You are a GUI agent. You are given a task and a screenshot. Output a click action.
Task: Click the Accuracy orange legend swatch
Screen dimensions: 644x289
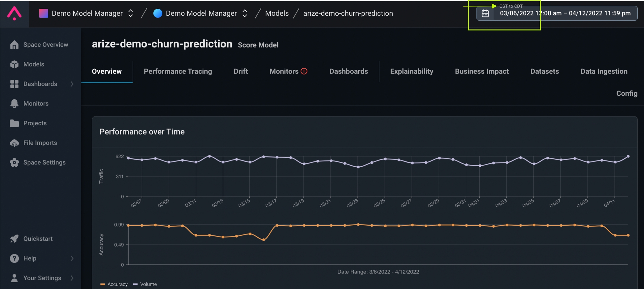[103, 284]
